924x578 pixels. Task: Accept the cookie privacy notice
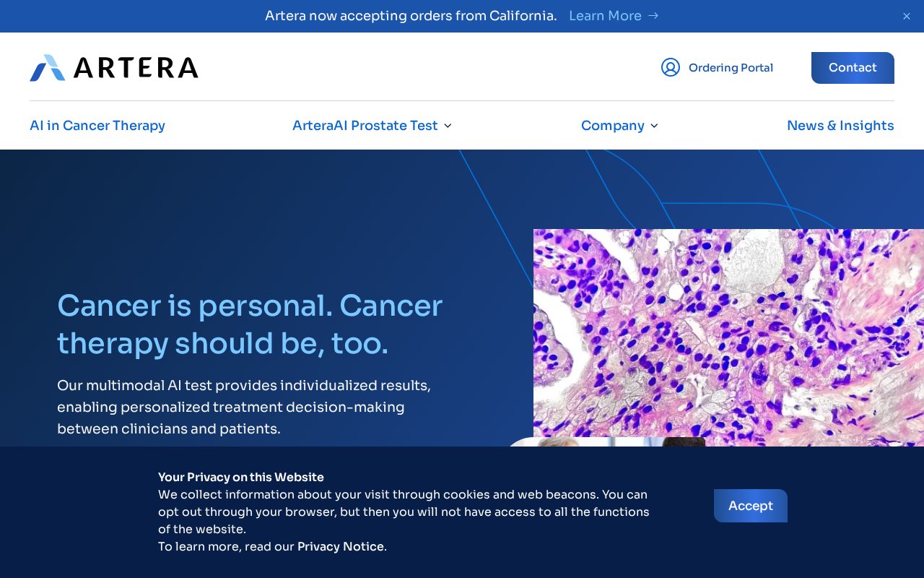pyautogui.click(x=751, y=506)
